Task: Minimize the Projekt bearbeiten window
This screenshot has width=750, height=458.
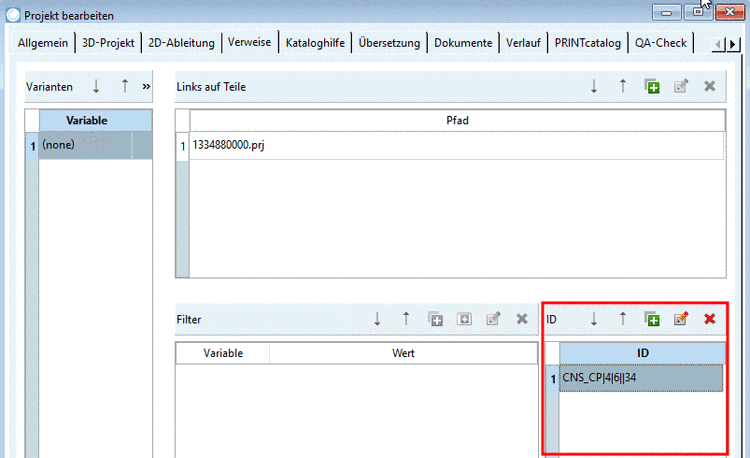Action: (666, 13)
